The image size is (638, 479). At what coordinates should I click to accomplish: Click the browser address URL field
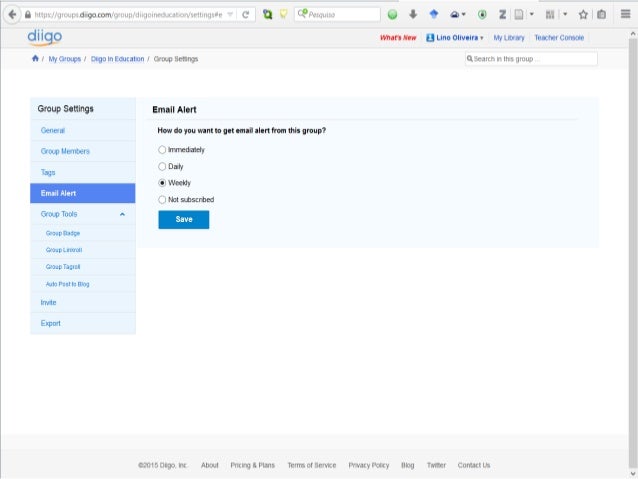[128, 15]
